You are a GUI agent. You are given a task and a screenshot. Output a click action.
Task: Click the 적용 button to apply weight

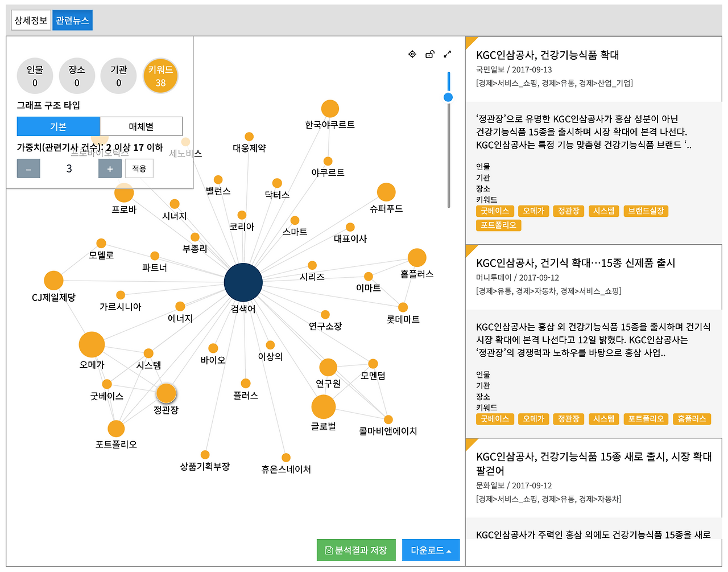139,168
